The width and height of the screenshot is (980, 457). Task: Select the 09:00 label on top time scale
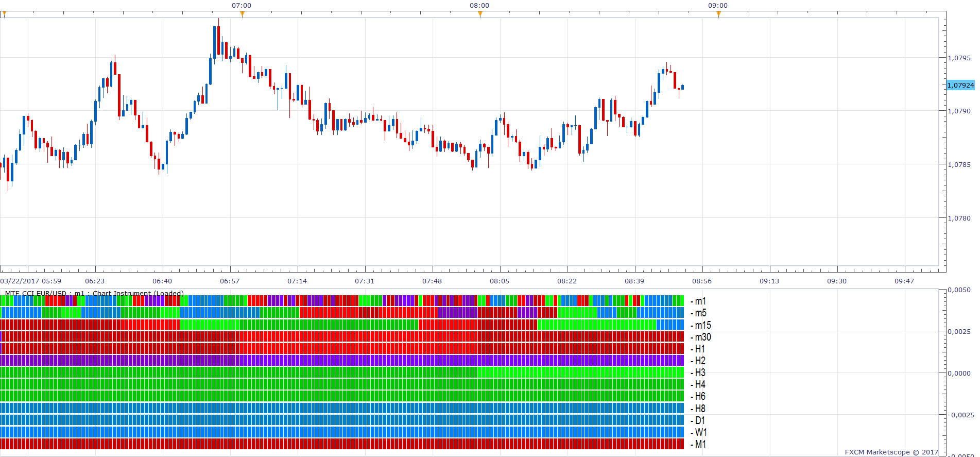pyautogui.click(x=718, y=5)
